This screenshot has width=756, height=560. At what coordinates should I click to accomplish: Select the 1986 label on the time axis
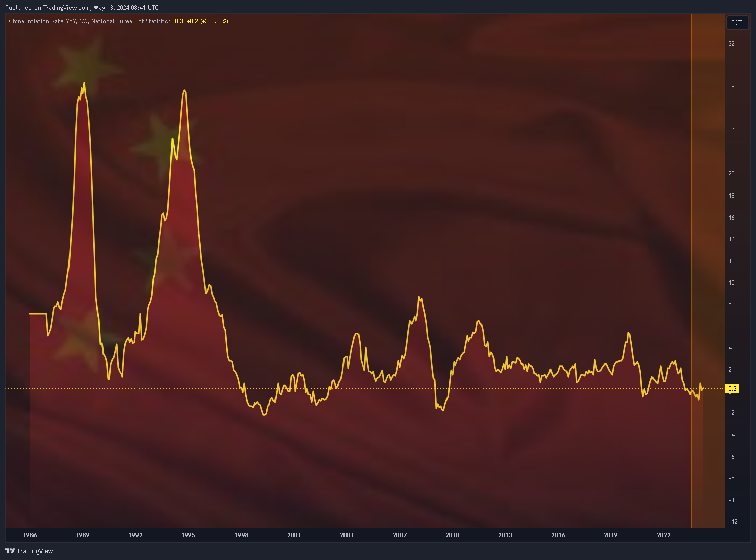click(x=30, y=535)
